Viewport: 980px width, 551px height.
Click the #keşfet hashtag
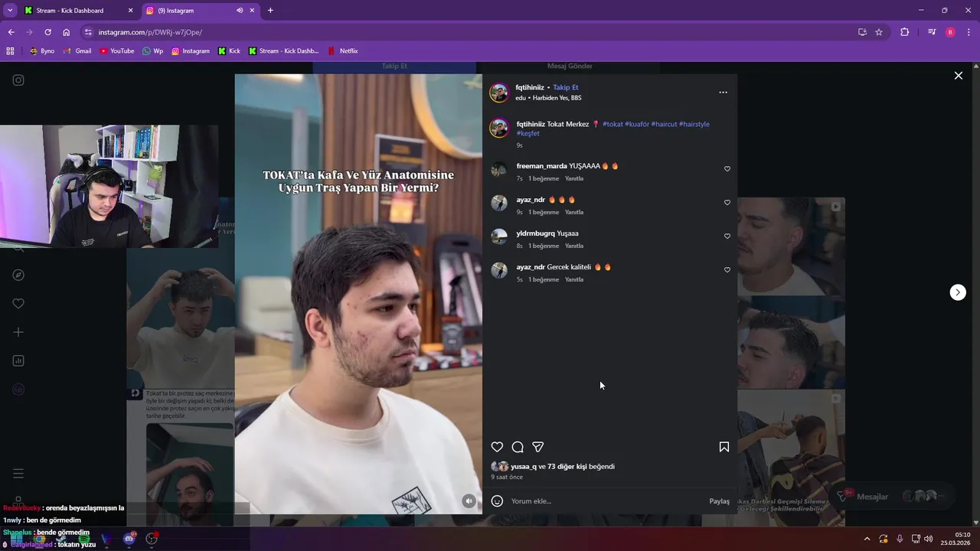[x=528, y=133]
